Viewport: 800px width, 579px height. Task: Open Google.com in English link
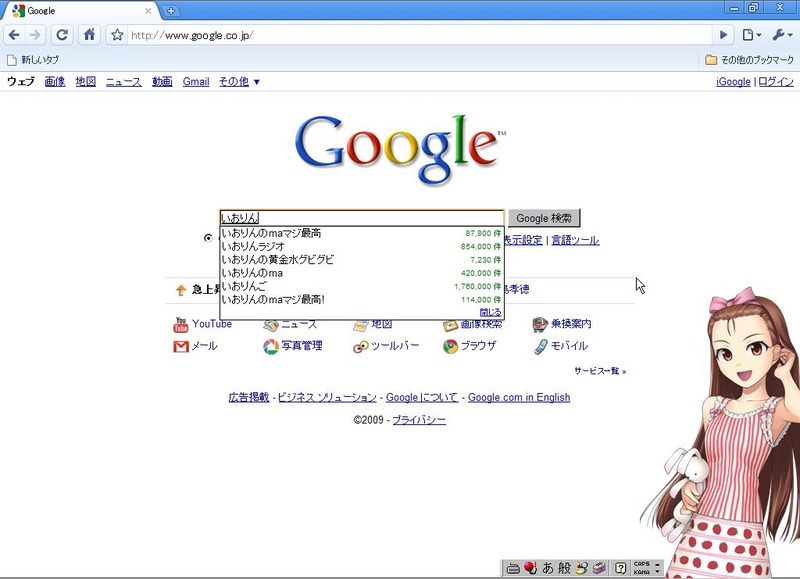tap(519, 397)
